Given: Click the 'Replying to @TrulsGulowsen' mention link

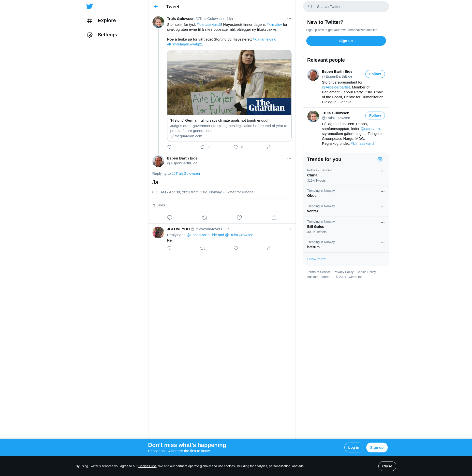Looking at the screenshot, I should tap(186, 174).
